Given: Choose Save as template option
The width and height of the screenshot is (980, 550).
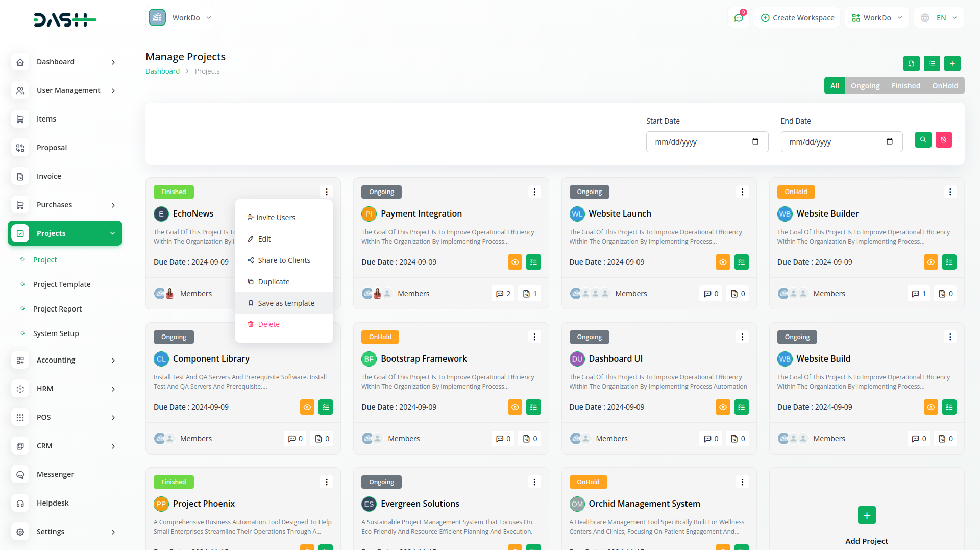Looking at the screenshot, I should point(283,303).
